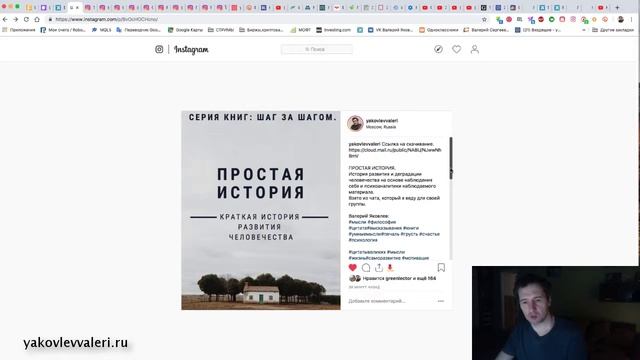Open the MQL5 bookmark

[x=101, y=30]
